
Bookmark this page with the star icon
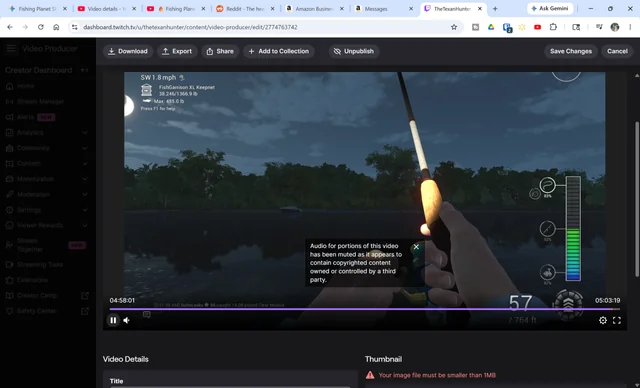click(454, 27)
